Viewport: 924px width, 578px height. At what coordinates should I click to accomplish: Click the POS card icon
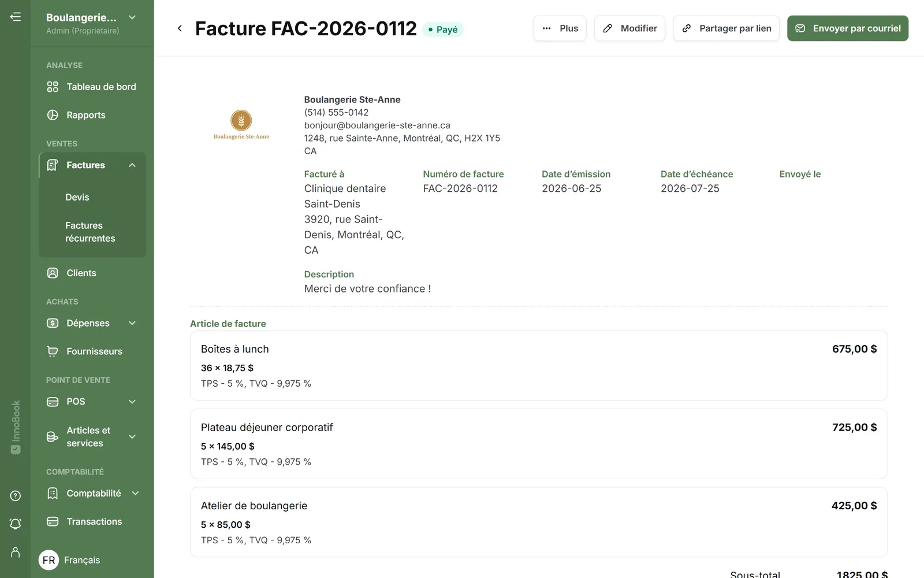[x=53, y=402]
